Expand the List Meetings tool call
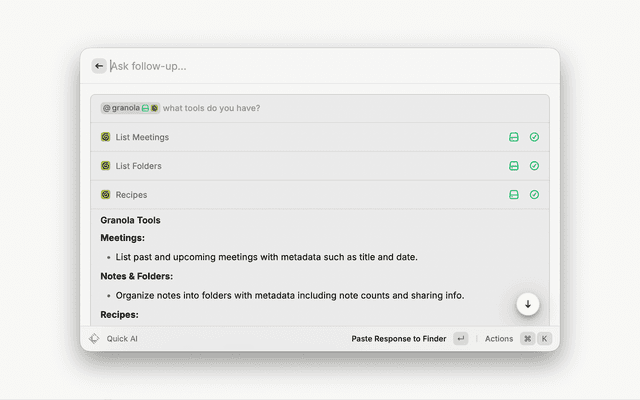This screenshot has width=640, height=400. pyautogui.click(x=142, y=137)
